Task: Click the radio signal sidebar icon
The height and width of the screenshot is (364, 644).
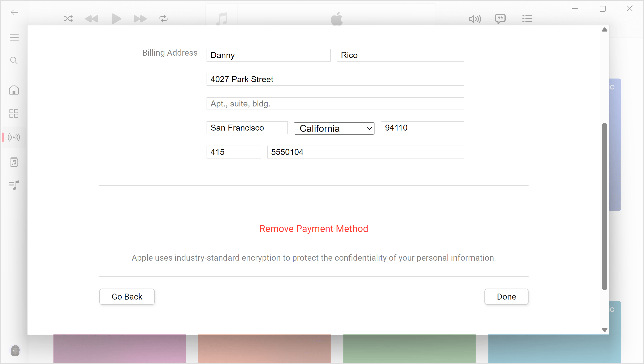Action: click(14, 137)
